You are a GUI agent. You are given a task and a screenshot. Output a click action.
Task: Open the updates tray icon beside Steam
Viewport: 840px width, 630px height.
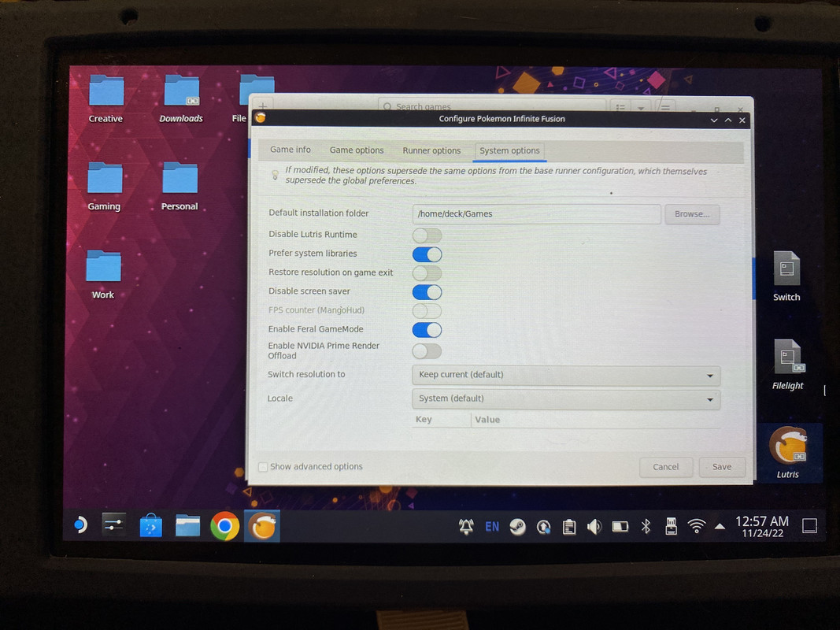coord(543,528)
